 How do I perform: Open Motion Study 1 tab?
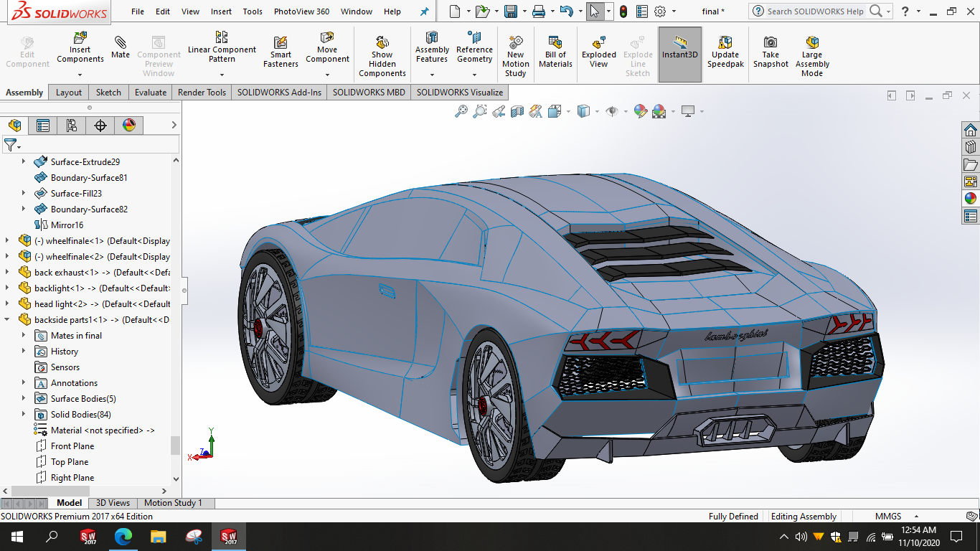click(173, 503)
